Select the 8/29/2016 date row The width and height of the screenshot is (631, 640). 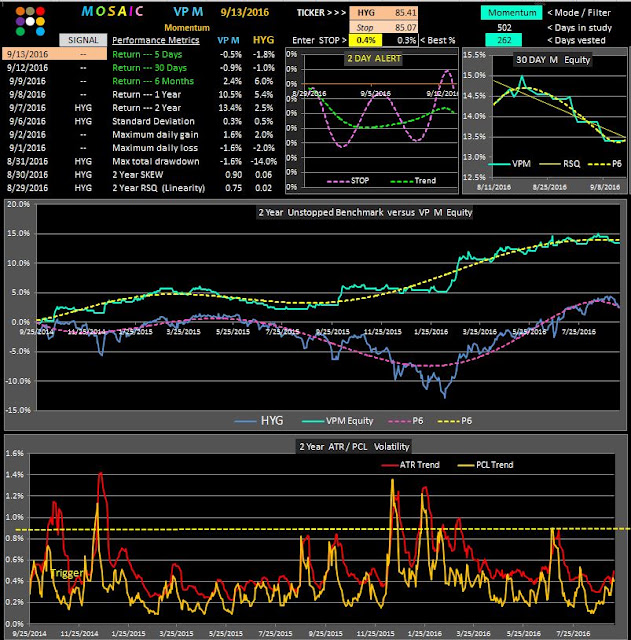pos(27,188)
